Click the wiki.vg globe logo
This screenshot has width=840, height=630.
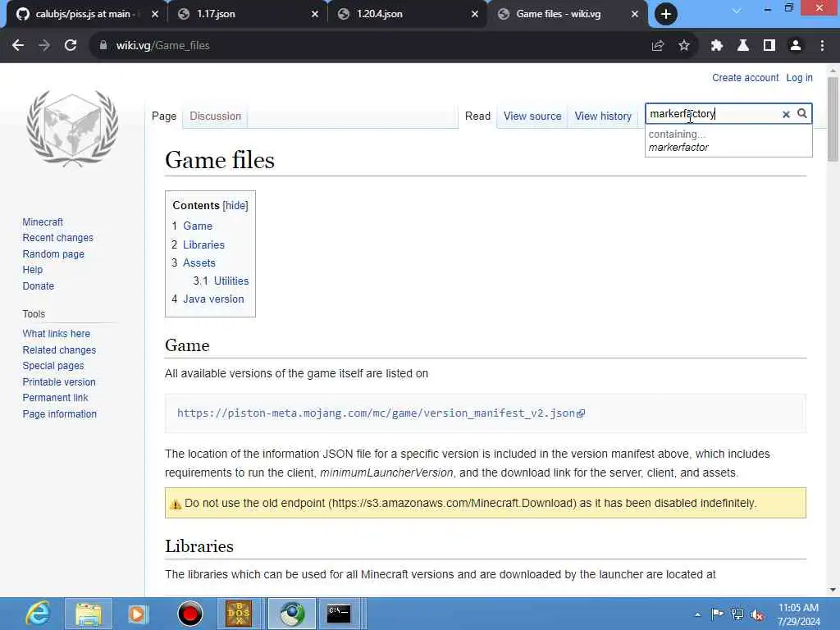72,129
